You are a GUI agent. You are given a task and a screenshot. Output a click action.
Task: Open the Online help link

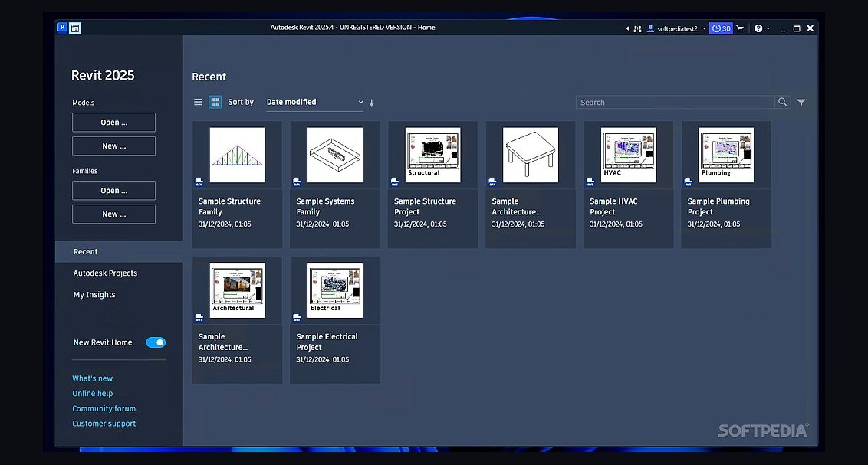coord(93,394)
